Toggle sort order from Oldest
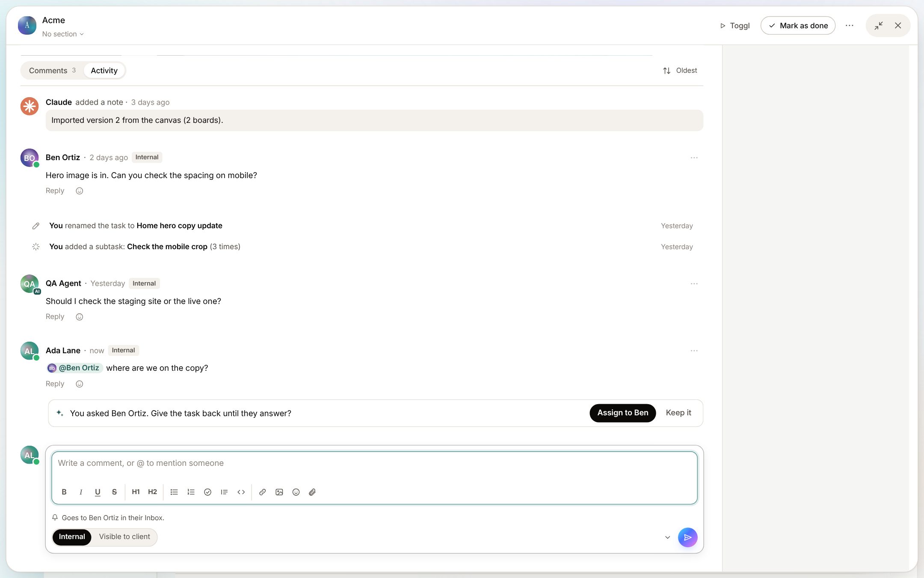The width and height of the screenshot is (924, 578). [x=680, y=71]
